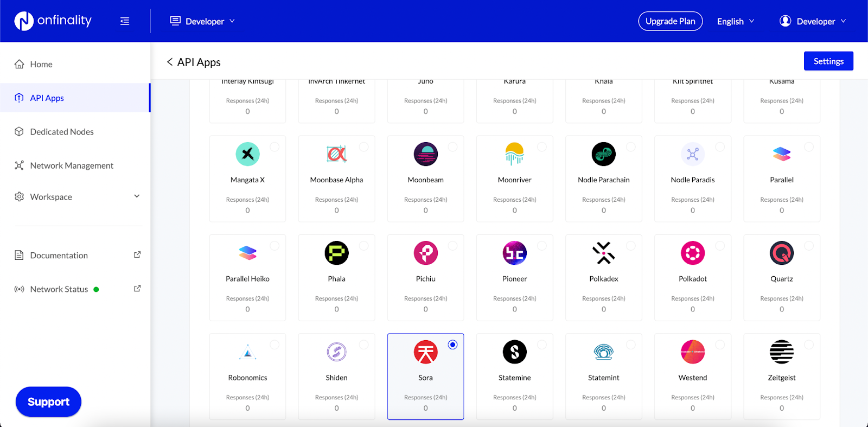
Task: Open API Apps in sidebar
Action: (75, 98)
